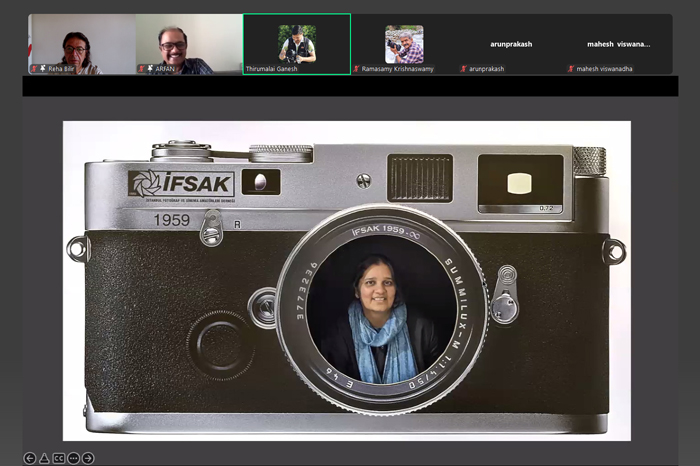Click ARFAN's muted microphone icon

(x=141, y=69)
